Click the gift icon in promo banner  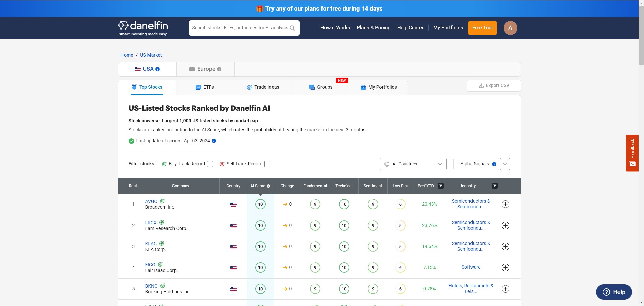coord(260,9)
